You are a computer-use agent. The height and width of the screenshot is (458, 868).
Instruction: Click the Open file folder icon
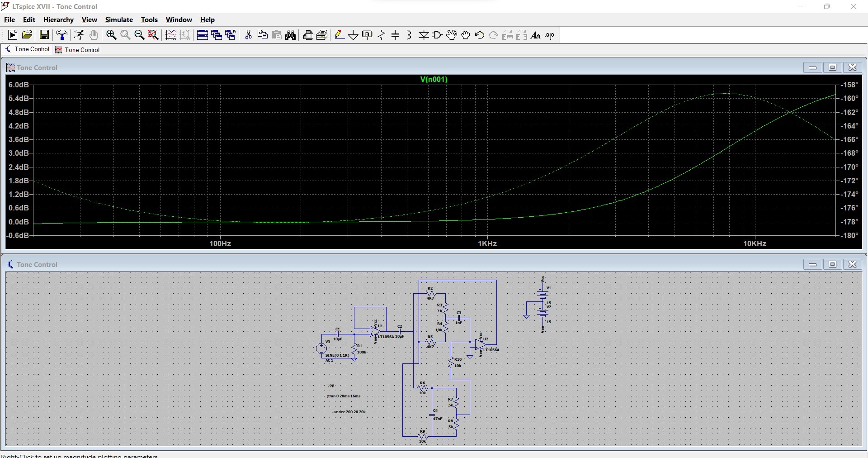27,35
